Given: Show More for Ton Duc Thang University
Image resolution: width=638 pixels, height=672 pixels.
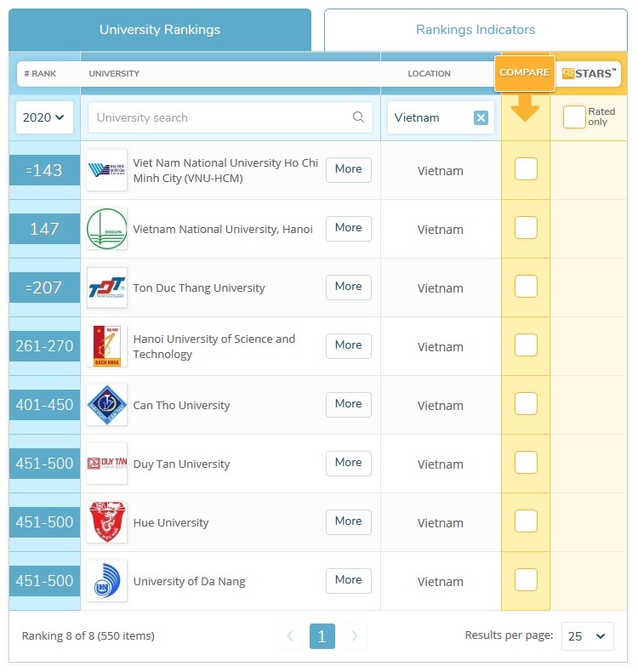Looking at the screenshot, I should tap(349, 288).
